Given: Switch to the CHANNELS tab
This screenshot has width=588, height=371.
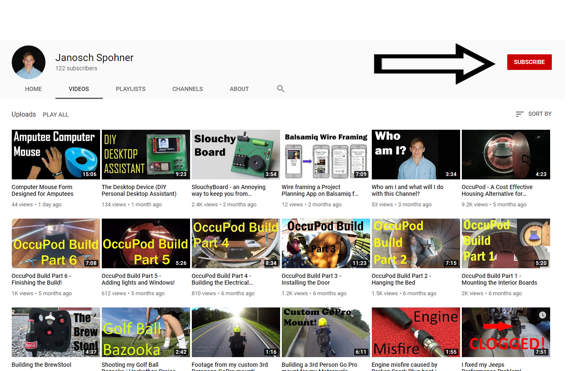Looking at the screenshot, I should point(188,89).
